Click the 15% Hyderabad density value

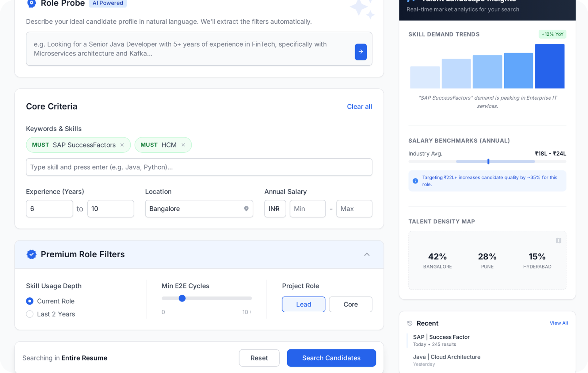[x=537, y=256]
